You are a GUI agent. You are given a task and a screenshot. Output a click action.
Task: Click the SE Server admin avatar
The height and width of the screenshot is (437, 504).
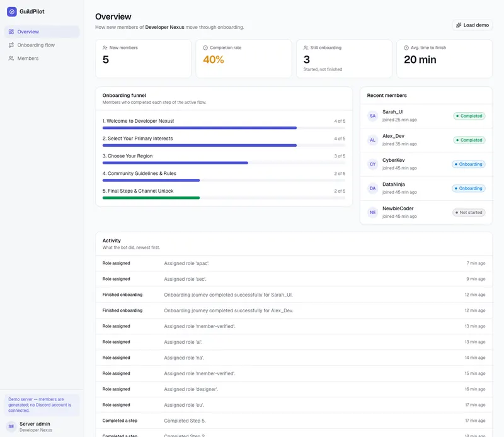[11, 426]
